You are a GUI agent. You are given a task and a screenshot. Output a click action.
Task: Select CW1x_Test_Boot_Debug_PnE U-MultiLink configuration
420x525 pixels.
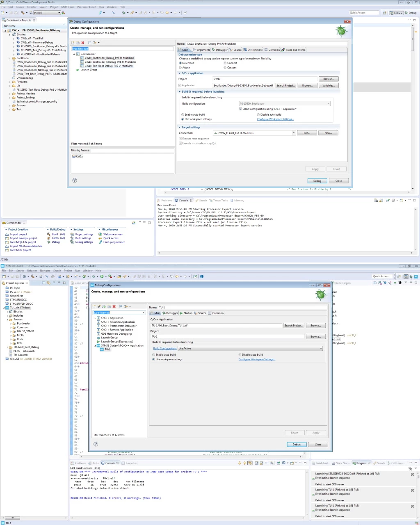[x=109, y=66]
